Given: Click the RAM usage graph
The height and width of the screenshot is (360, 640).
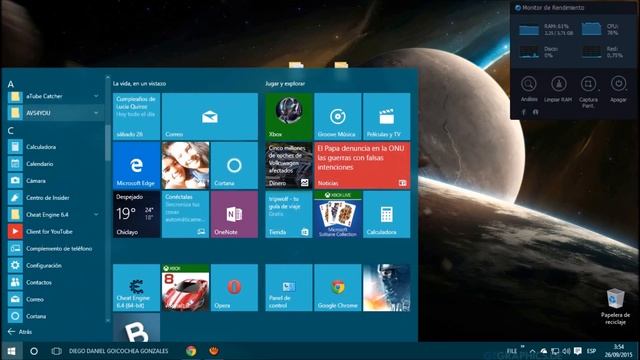Looking at the screenshot, I should click(529, 30).
